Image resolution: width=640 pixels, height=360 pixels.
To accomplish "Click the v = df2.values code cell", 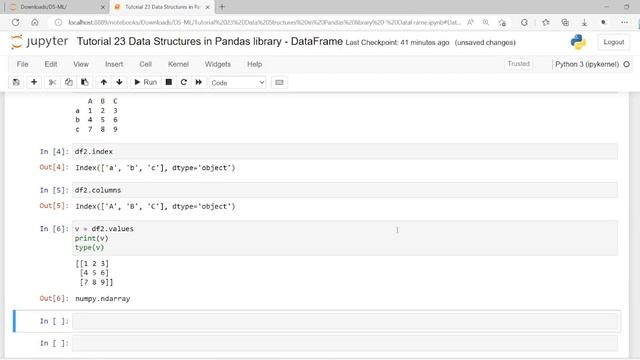I will coord(345,238).
